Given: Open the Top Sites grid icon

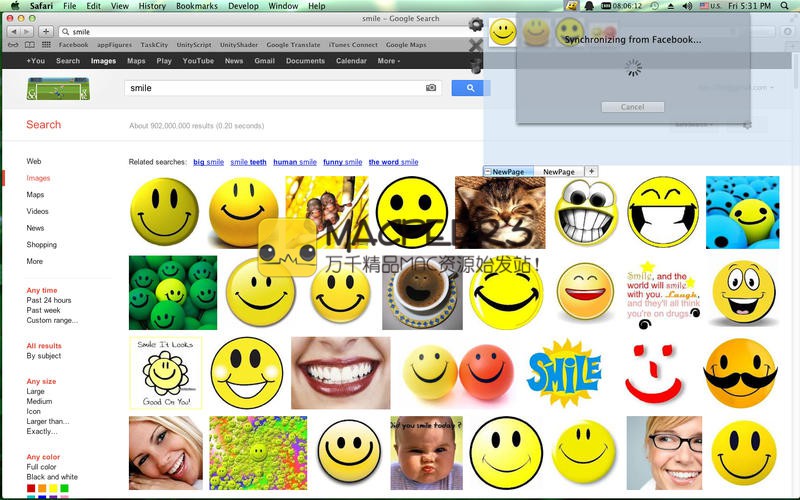Looking at the screenshot, I should click(x=45, y=45).
